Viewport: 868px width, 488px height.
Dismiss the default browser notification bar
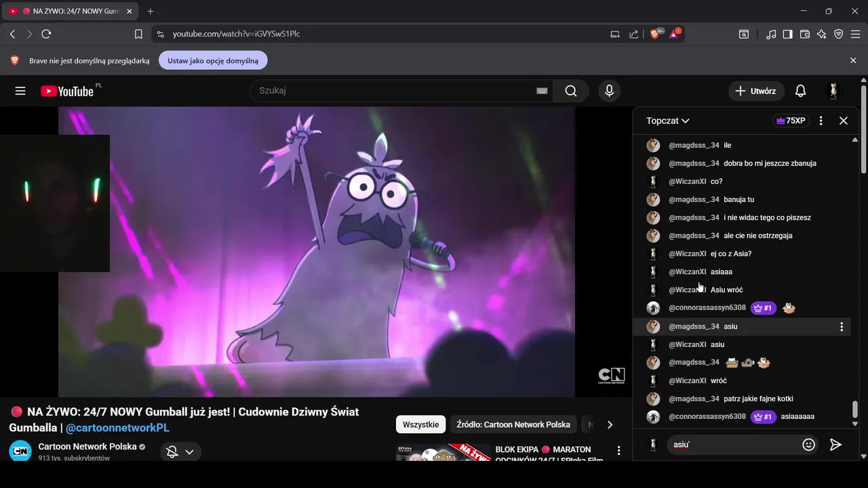pyautogui.click(x=853, y=60)
